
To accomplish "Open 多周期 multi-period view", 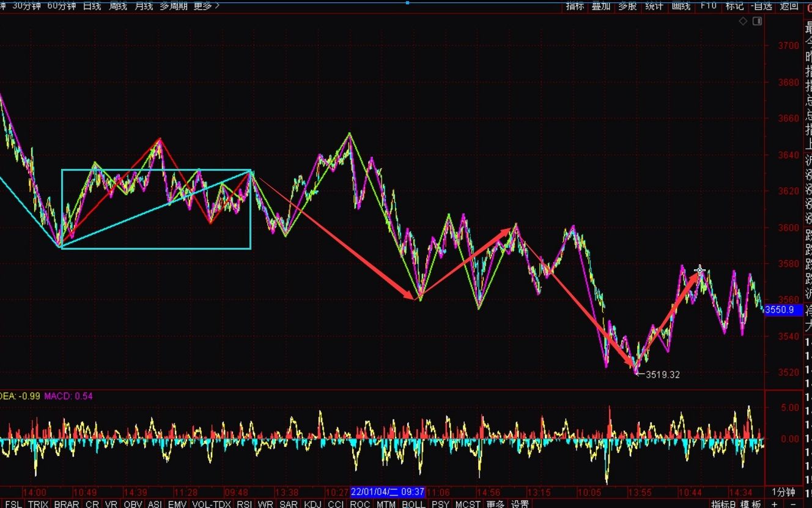I will click(174, 6).
